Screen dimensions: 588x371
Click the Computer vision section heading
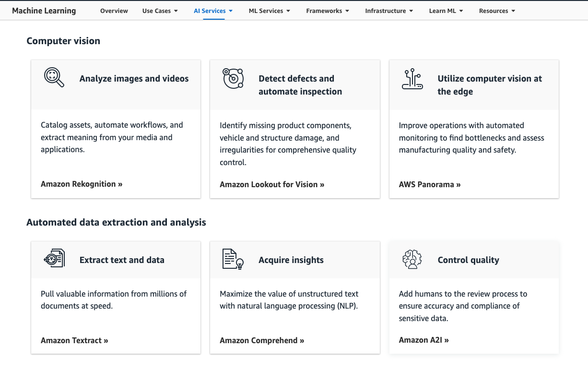click(63, 41)
